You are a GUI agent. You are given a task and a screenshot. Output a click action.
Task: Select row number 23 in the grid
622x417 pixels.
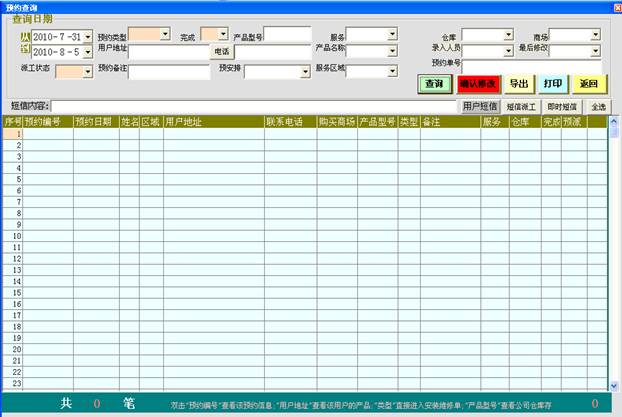(x=13, y=384)
